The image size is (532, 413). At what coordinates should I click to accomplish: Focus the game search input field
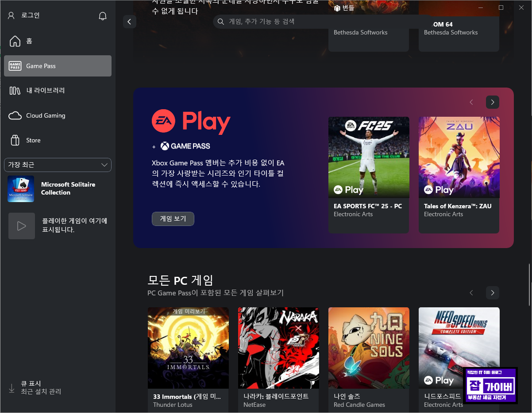(x=323, y=21)
